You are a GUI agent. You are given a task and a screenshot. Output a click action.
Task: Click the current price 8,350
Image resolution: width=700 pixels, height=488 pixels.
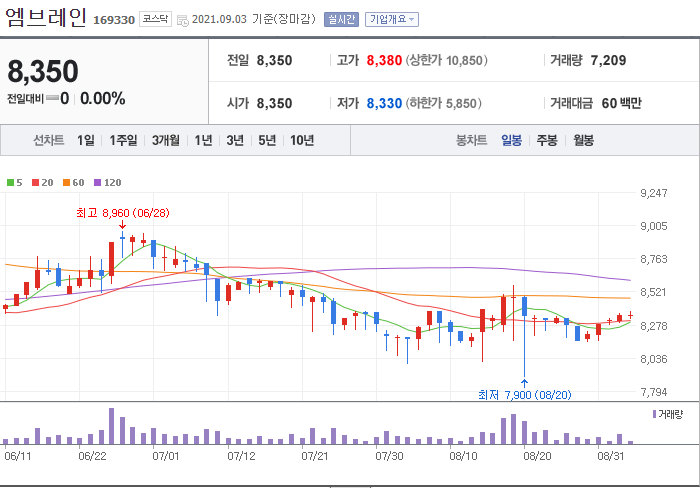click(x=43, y=71)
